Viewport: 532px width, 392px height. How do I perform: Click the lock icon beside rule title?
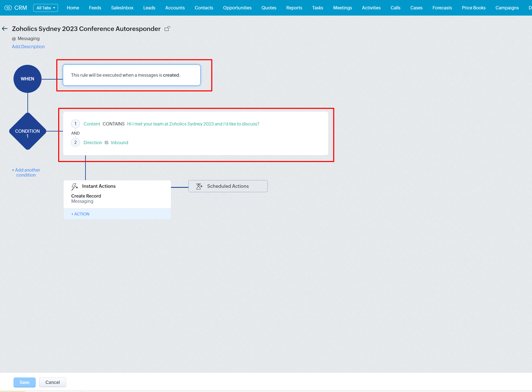[x=167, y=29]
